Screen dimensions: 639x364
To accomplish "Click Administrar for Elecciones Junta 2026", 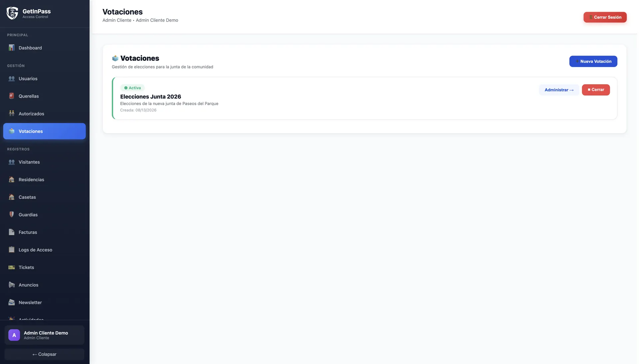I will point(559,90).
